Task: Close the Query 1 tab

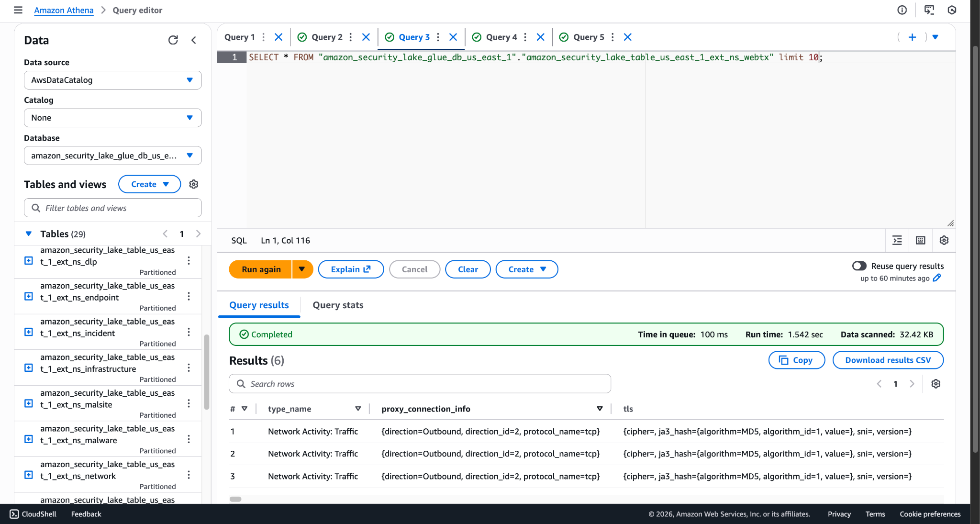Action: click(278, 37)
